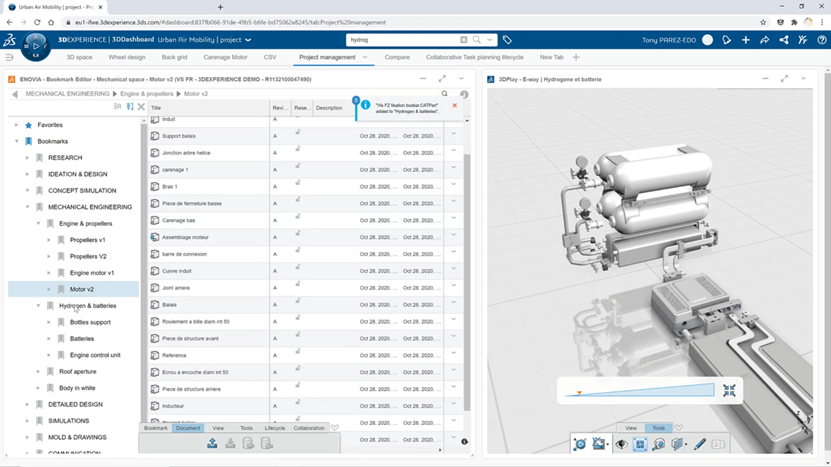Image resolution: width=831 pixels, height=467 pixels.
Task: Collapse the 3DPlay toolbar chevron
Action: (679, 427)
